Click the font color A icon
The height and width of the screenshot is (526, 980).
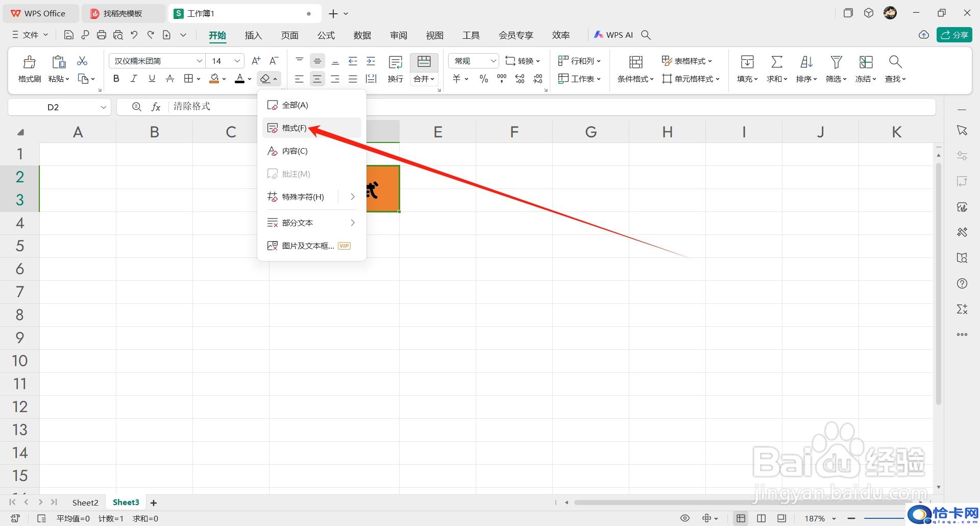tap(239, 79)
